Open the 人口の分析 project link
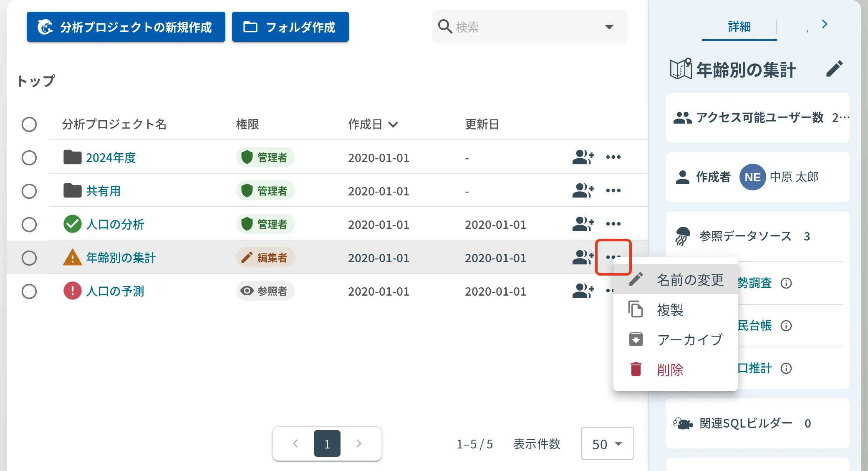The image size is (868, 471). coord(115,225)
